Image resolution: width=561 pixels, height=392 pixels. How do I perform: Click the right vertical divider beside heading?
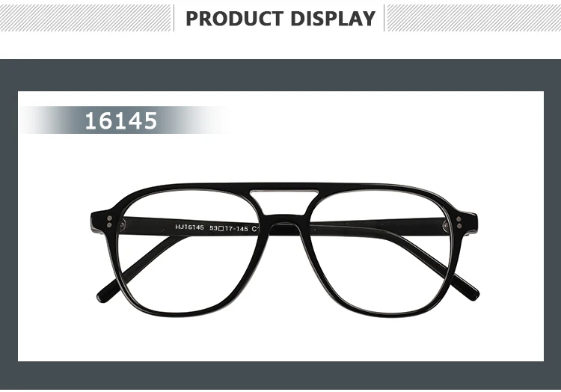384,18
